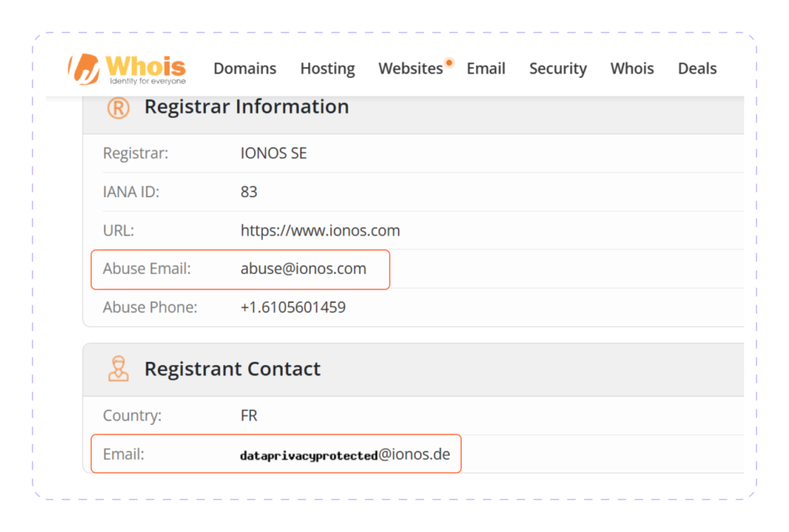Click the Registrant Contact heading

[233, 369]
